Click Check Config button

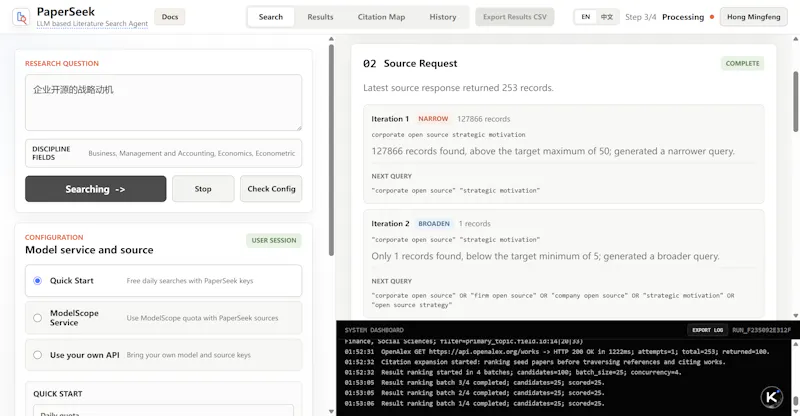[x=271, y=189]
